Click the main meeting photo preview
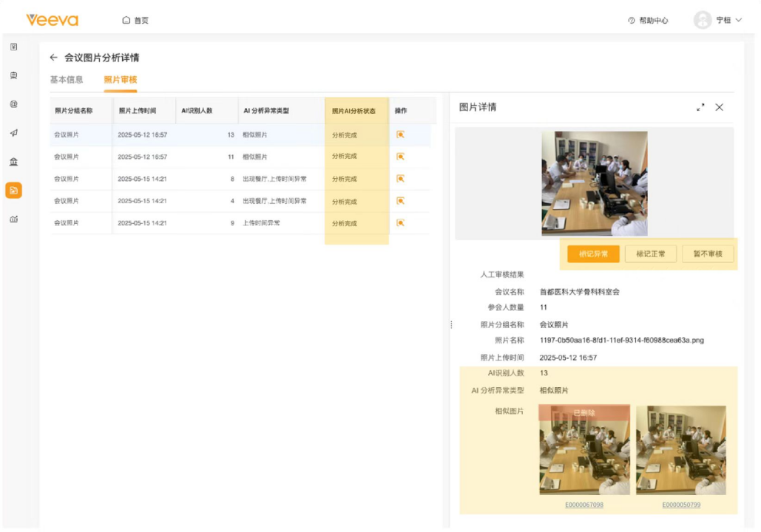 point(594,183)
